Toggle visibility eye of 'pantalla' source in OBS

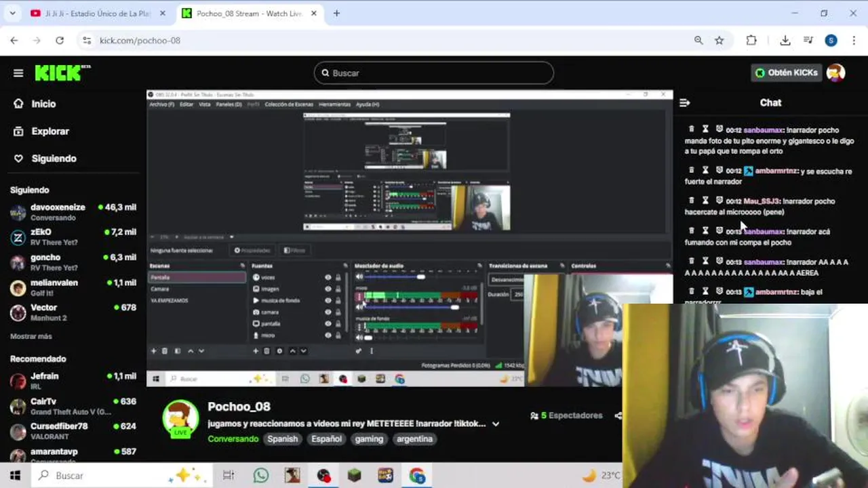point(328,323)
